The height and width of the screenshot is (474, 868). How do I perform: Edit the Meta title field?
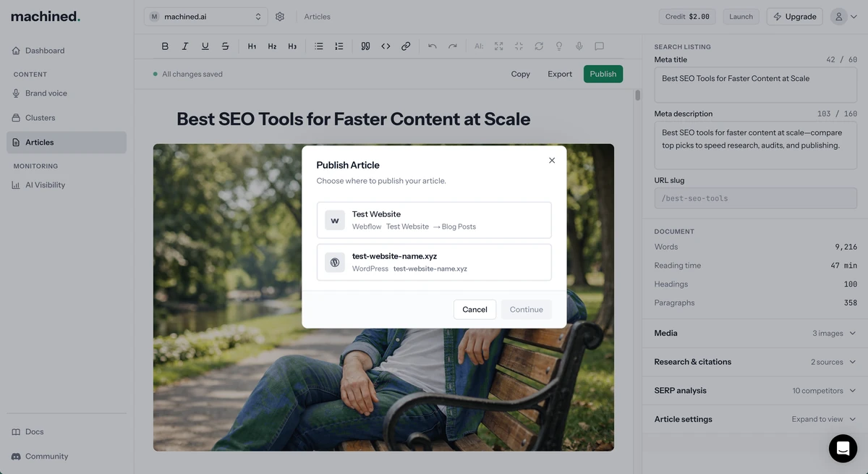click(x=755, y=85)
